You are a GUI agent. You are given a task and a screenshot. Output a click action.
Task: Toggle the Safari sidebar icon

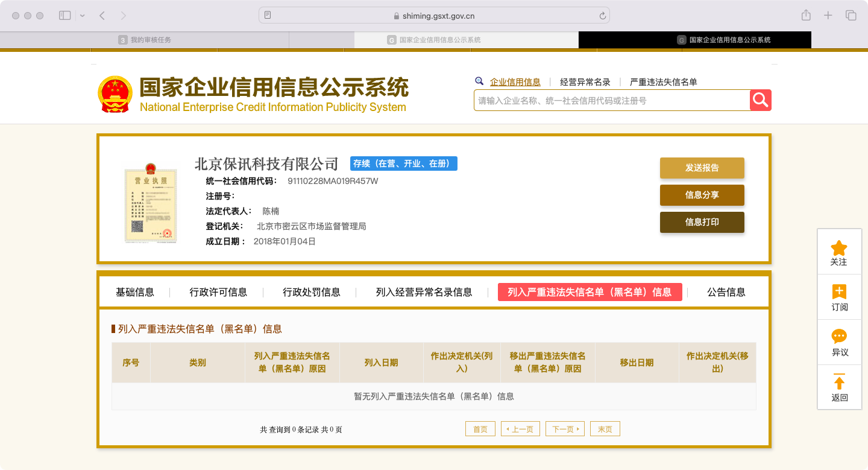click(64, 16)
